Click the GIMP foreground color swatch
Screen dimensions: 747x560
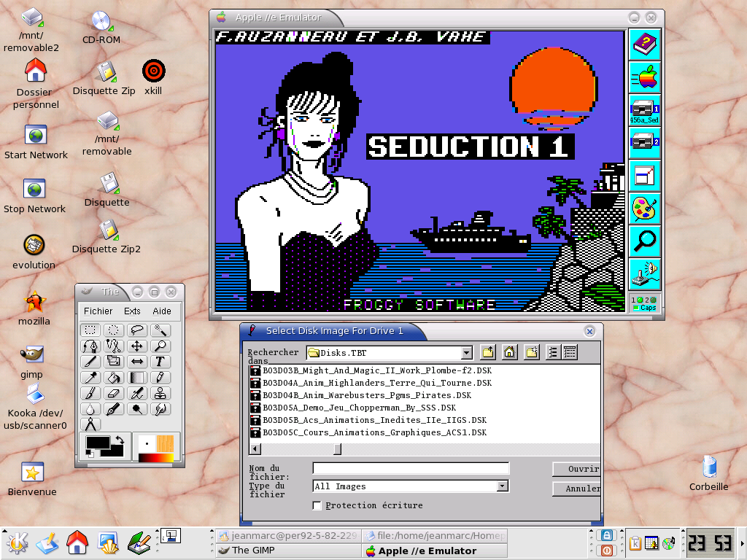[x=98, y=443]
